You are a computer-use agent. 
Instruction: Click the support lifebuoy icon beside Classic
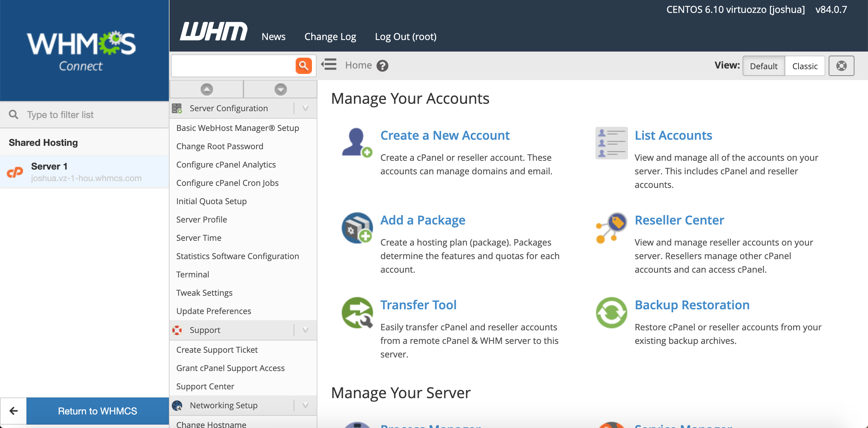tap(841, 66)
